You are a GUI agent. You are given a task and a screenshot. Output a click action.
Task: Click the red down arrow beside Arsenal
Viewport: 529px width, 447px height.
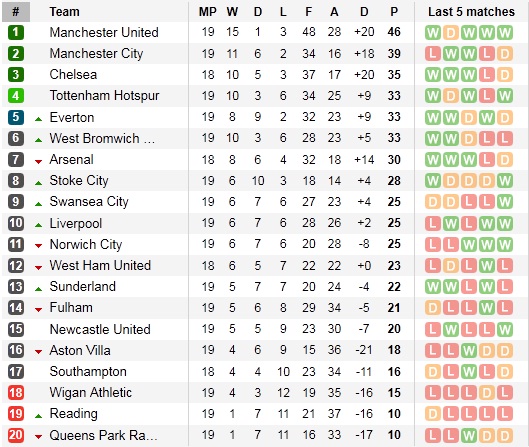point(38,162)
